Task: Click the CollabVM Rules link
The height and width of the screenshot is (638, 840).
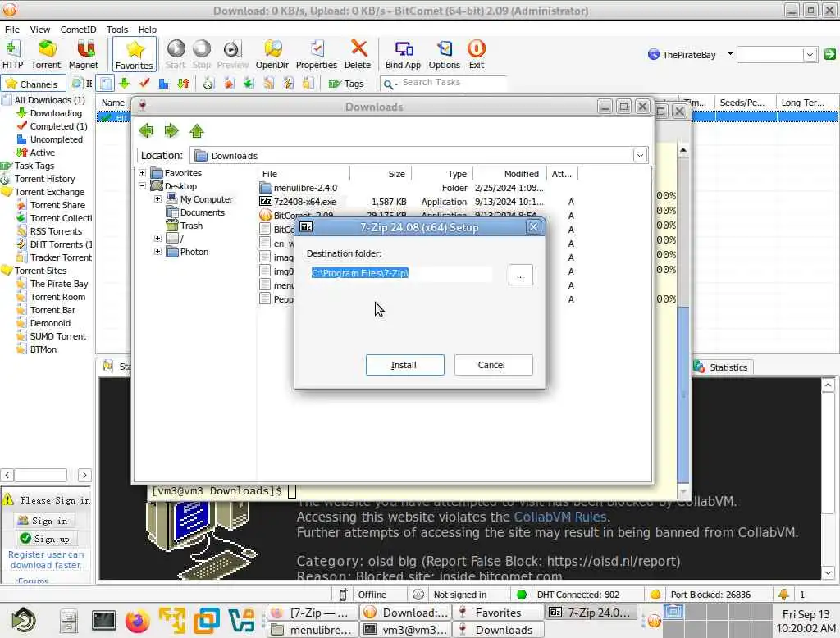Action: (x=559, y=517)
